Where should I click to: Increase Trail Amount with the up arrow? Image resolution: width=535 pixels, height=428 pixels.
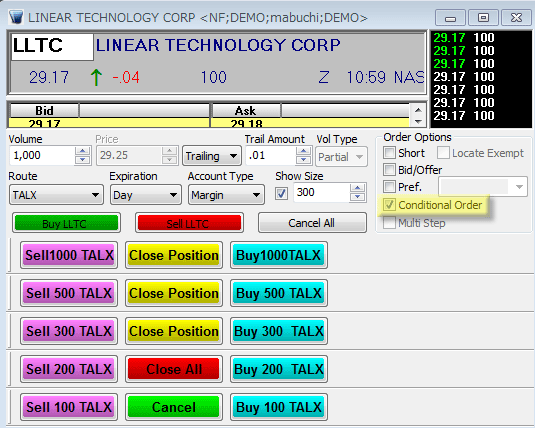coord(303,151)
